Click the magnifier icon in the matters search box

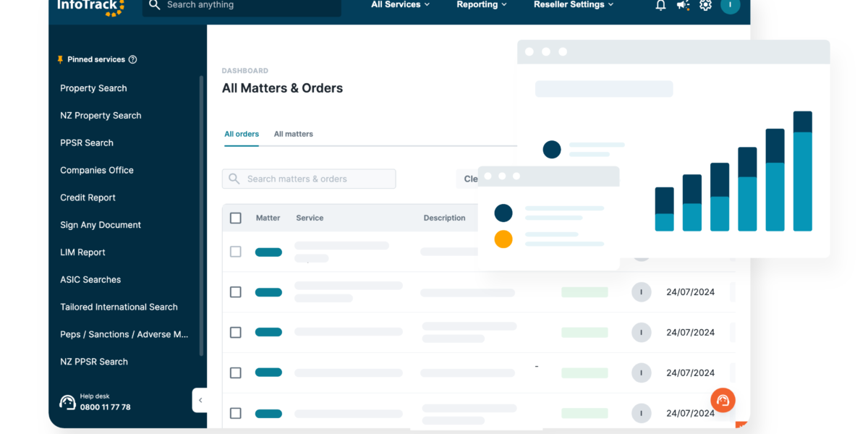(234, 179)
